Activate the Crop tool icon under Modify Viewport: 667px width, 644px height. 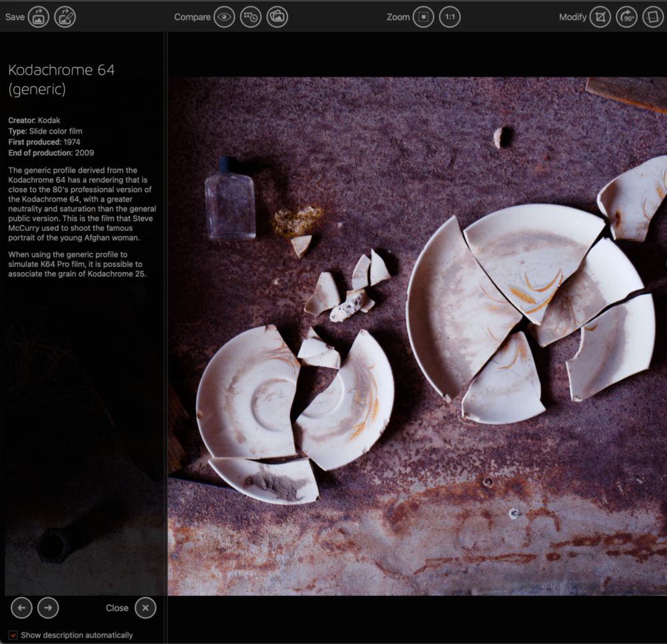600,17
